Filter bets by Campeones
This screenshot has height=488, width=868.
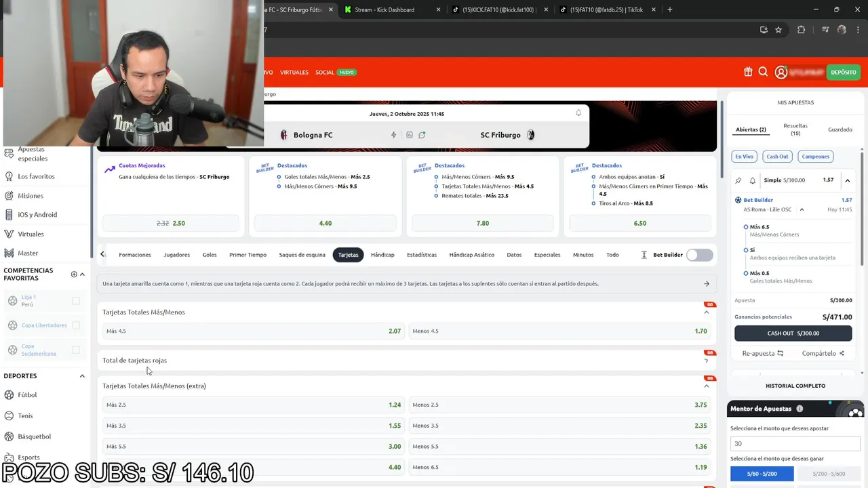point(816,157)
